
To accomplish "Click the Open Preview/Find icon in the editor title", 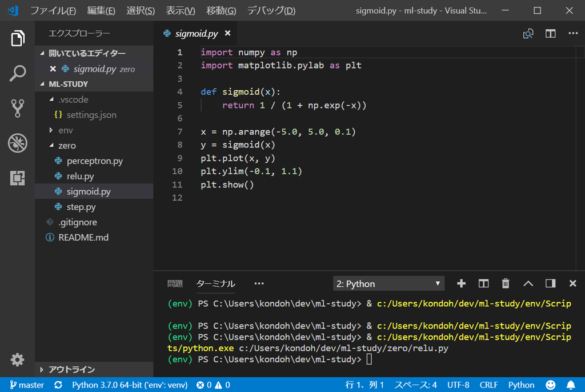I will 528,34.
